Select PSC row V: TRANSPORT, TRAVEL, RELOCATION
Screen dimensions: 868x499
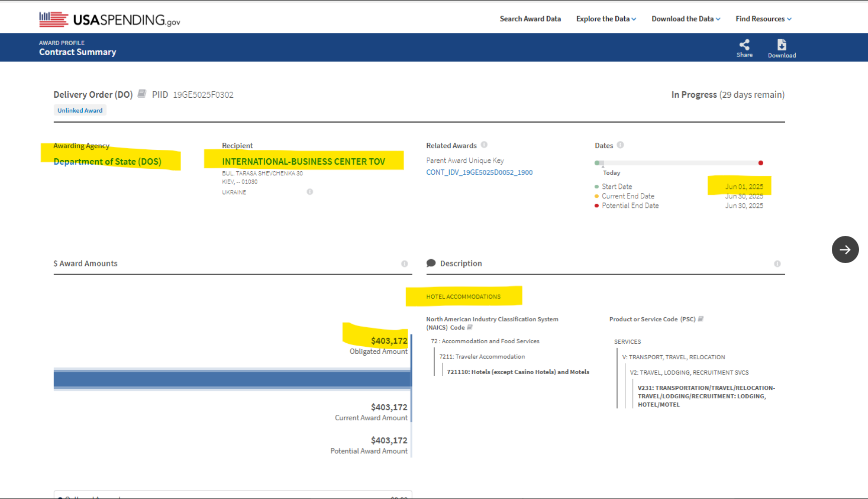point(673,357)
